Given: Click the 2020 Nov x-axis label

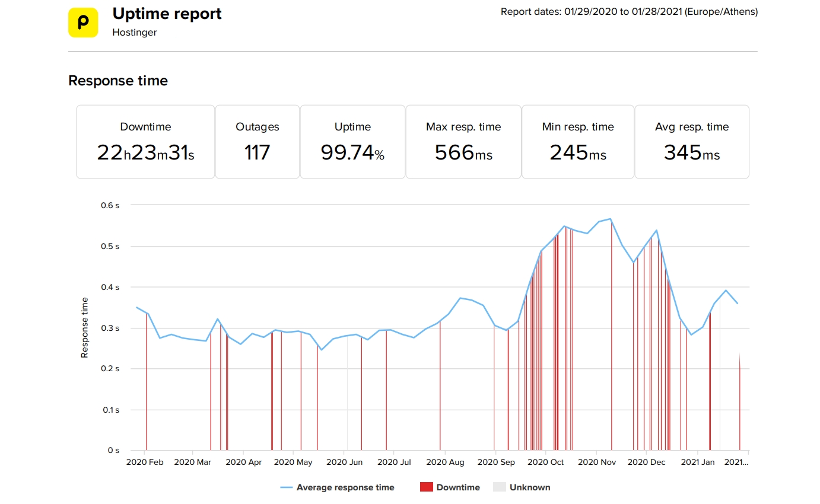Looking at the screenshot, I should (597, 462).
